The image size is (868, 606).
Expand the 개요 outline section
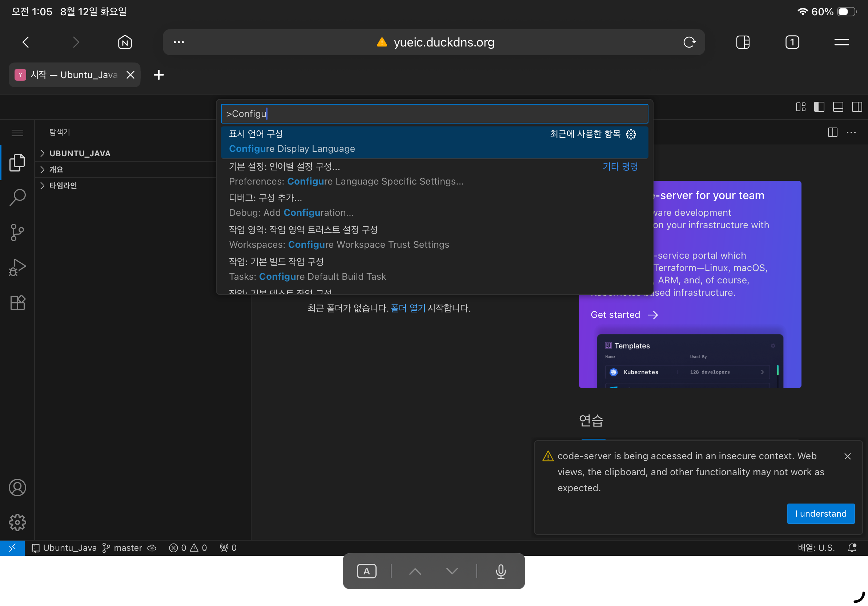click(56, 170)
